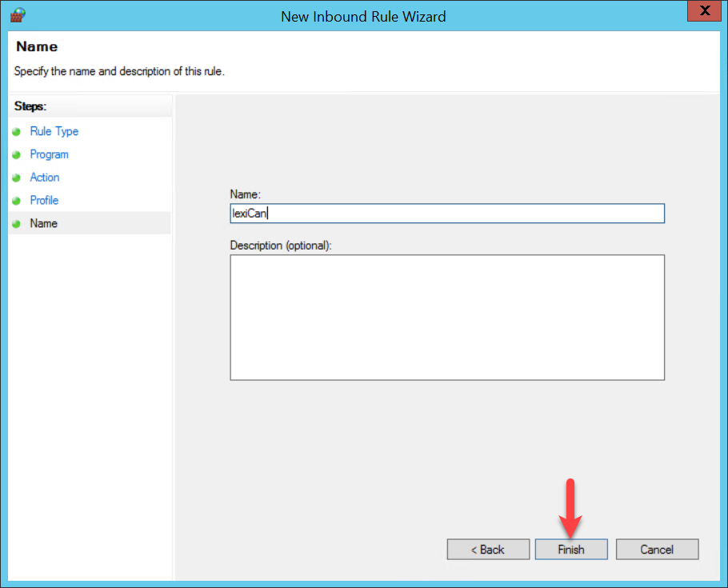Click the firewall icon in the title bar
728x588 pixels.
tap(18, 14)
